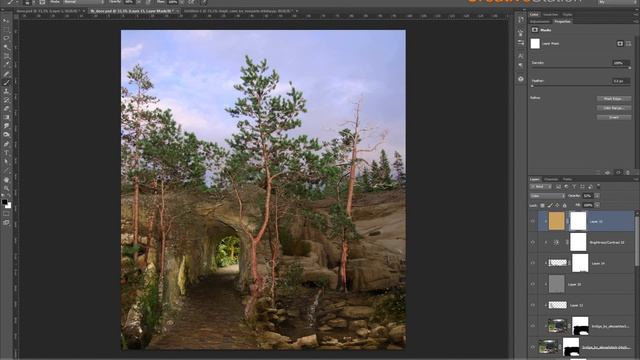The height and width of the screenshot is (360, 640).
Task: Open the Layers panel flyout menu
Action: 636,179
